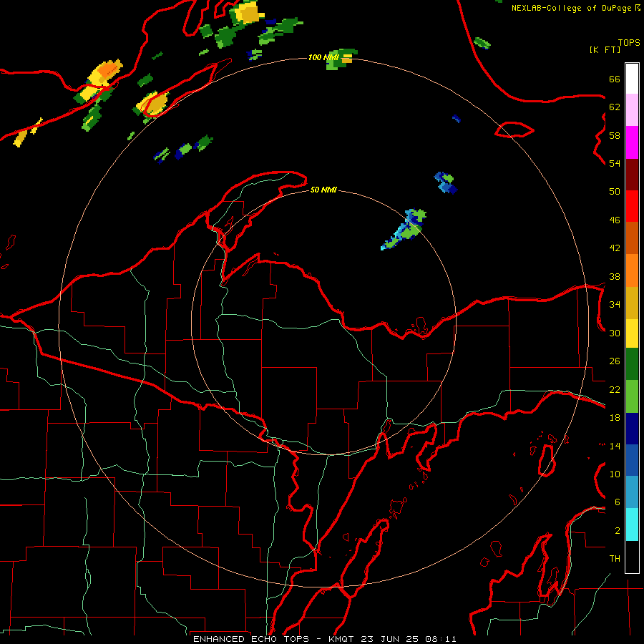Select the sky blue legend swatch
Screen dimensions: 644x644
click(x=632, y=492)
